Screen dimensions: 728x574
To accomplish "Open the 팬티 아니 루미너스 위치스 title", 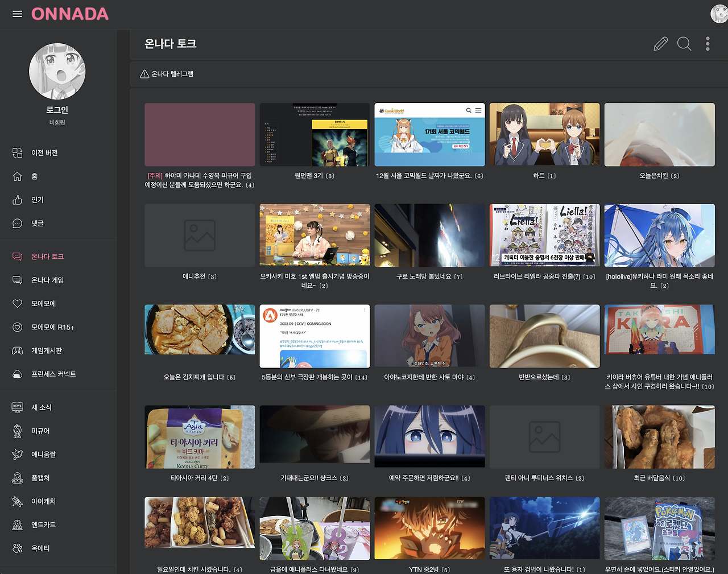I will (x=544, y=478).
